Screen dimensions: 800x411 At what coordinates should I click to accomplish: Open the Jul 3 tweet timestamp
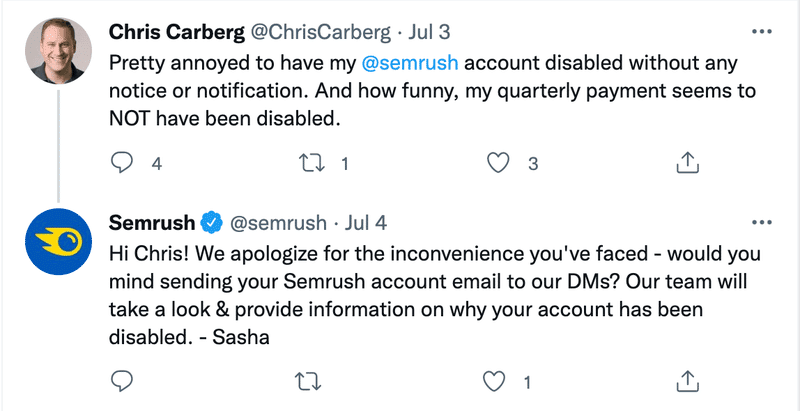(430, 32)
